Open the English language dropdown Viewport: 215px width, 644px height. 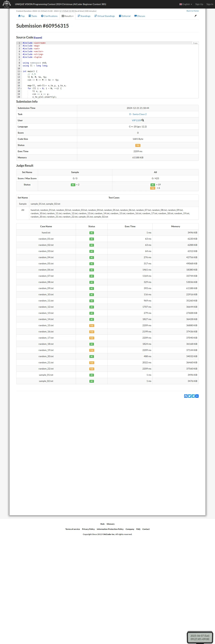[x=186, y=4]
